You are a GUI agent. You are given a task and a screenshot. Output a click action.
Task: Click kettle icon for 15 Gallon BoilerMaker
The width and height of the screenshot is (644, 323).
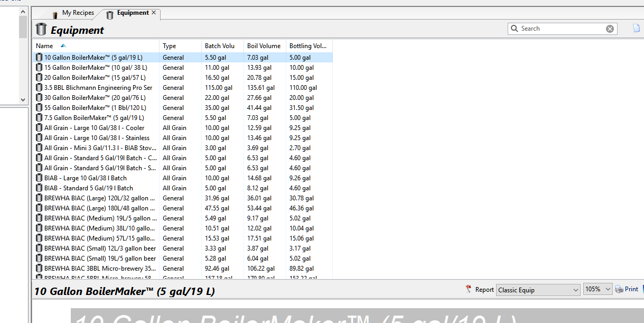[39, 68]
